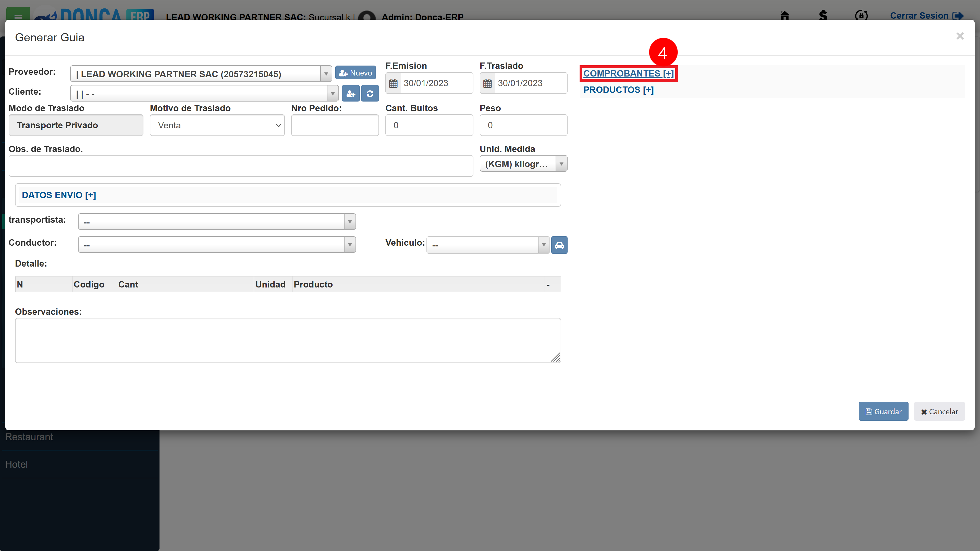Open Motivo de Traslado dropdown
Viewport: 980px width, 551px height.
217,125
